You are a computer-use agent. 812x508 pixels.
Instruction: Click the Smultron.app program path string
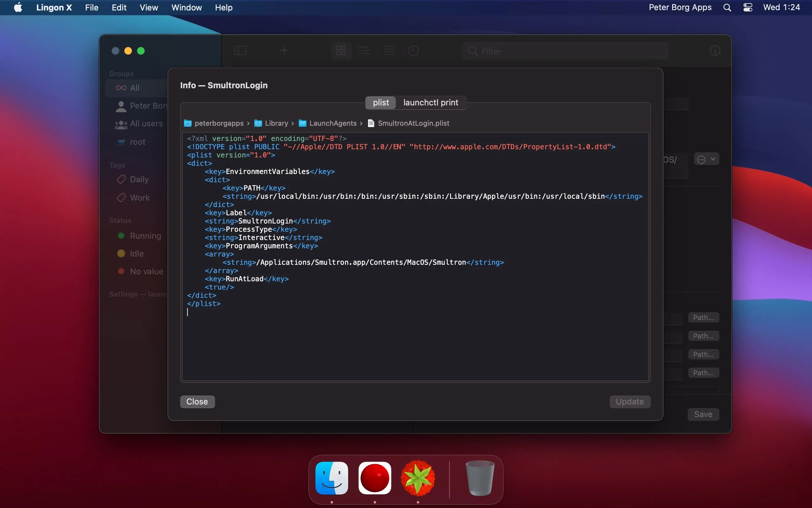pyautogui.click(x=363, y=262)
